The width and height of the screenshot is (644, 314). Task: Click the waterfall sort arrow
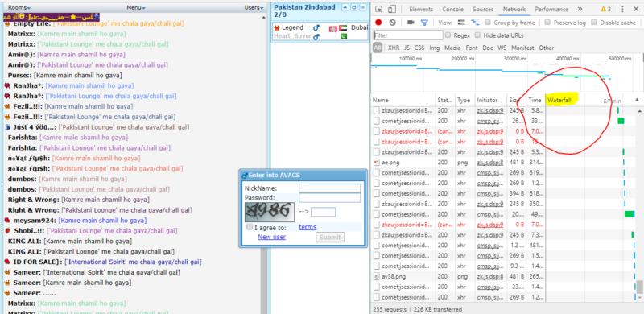click(637, 100)
